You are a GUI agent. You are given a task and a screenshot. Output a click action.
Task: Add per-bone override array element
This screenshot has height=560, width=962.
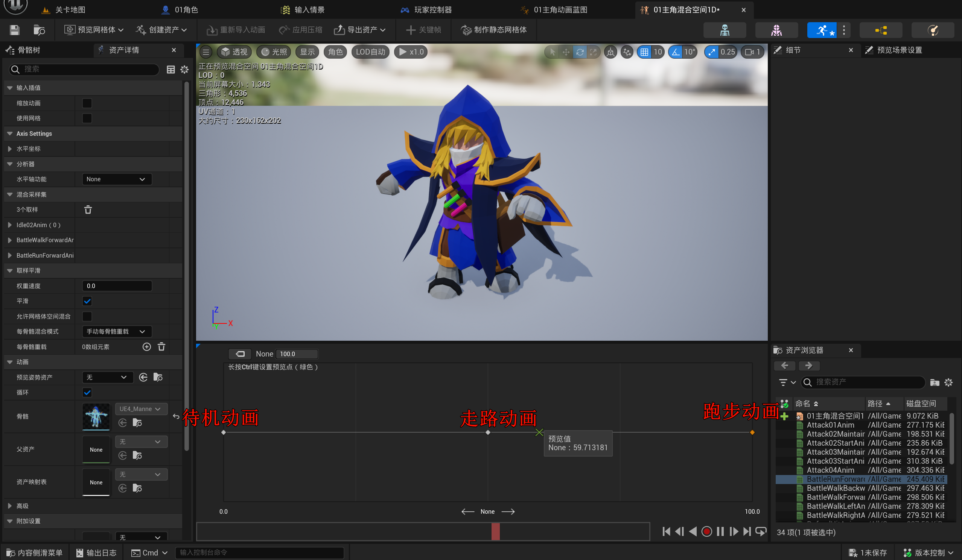pyautogui.click(x=146, y=347)
